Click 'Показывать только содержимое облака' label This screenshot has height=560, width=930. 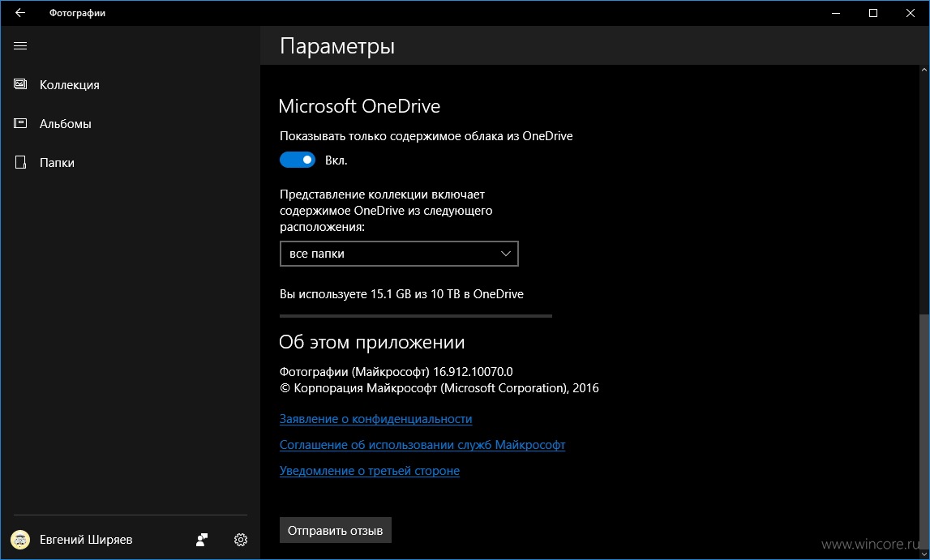[426, 135]
